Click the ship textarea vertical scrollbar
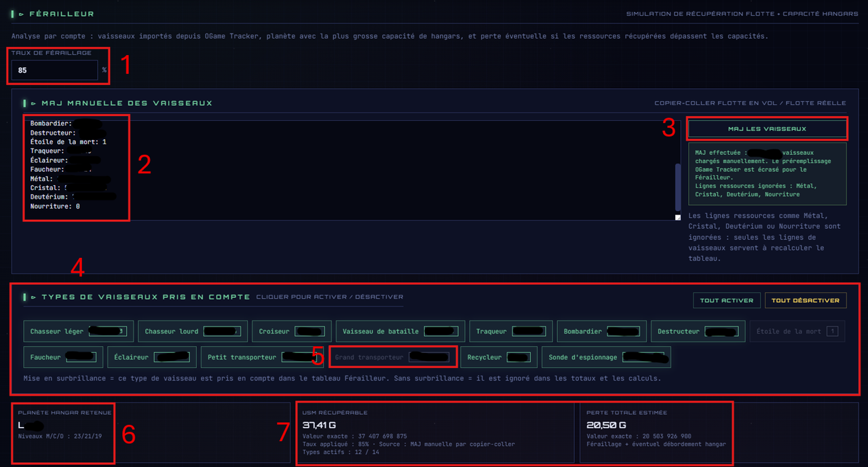The image size is (868, 467). click(x=677, y=187)
